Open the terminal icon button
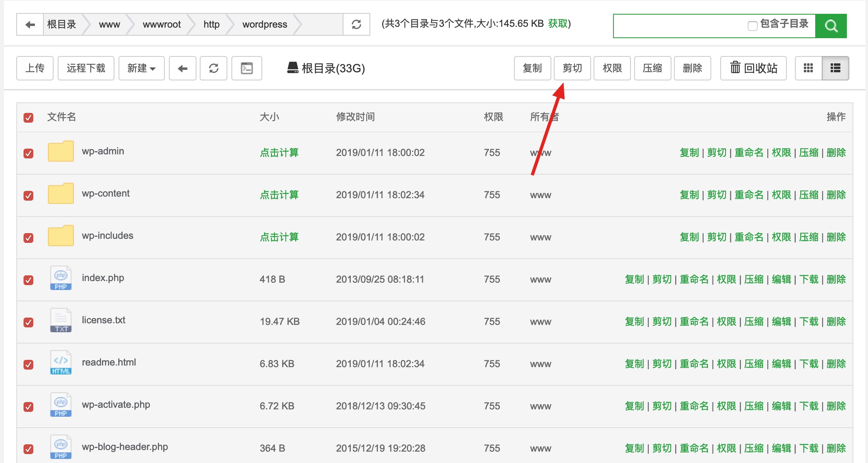Screen dimensions: 868x463 [x=246, y=68]
